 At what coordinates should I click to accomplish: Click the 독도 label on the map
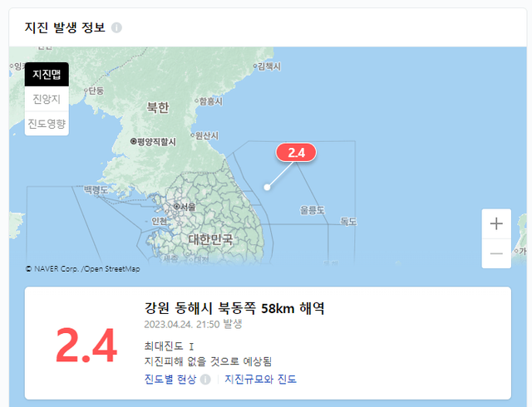[x=348, y=222]
